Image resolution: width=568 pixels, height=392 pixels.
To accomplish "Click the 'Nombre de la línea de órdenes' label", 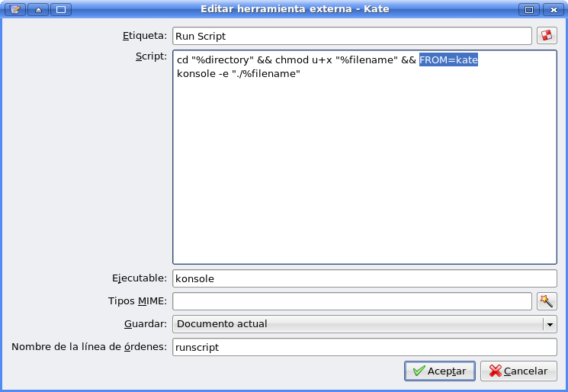I will [x=89, y=347].
